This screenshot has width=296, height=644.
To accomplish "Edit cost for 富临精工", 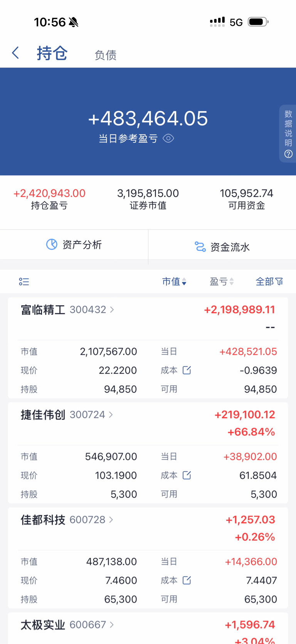I will click(x=187, y=370).
